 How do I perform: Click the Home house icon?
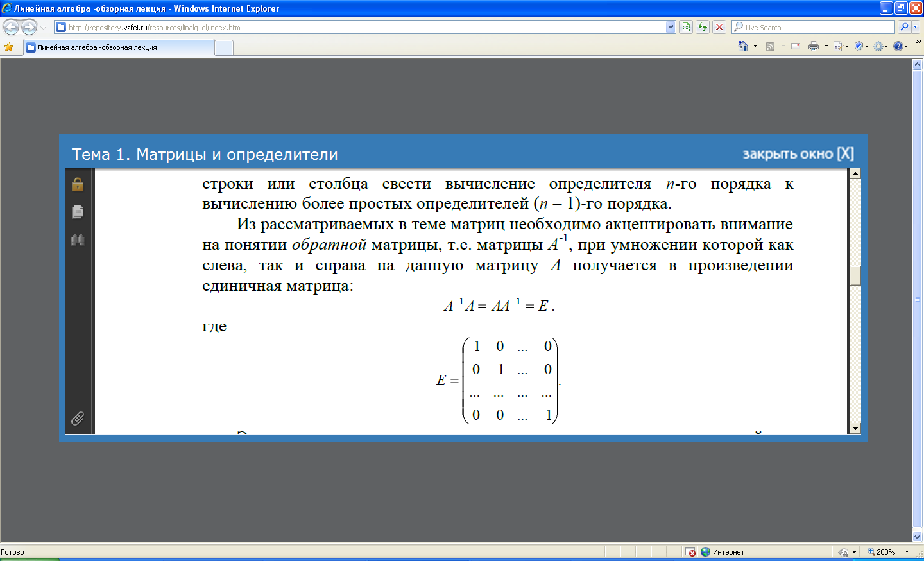(x=743, y=46)
